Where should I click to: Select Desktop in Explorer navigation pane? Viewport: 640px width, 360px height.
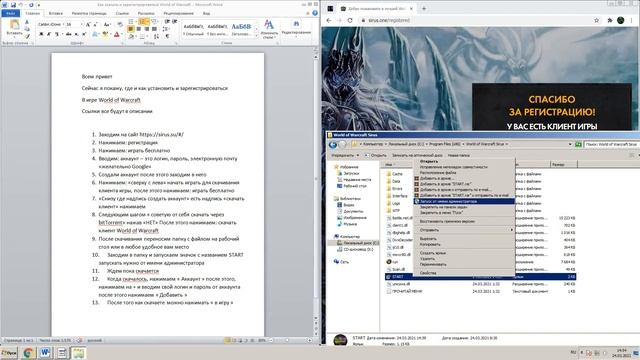351,186
